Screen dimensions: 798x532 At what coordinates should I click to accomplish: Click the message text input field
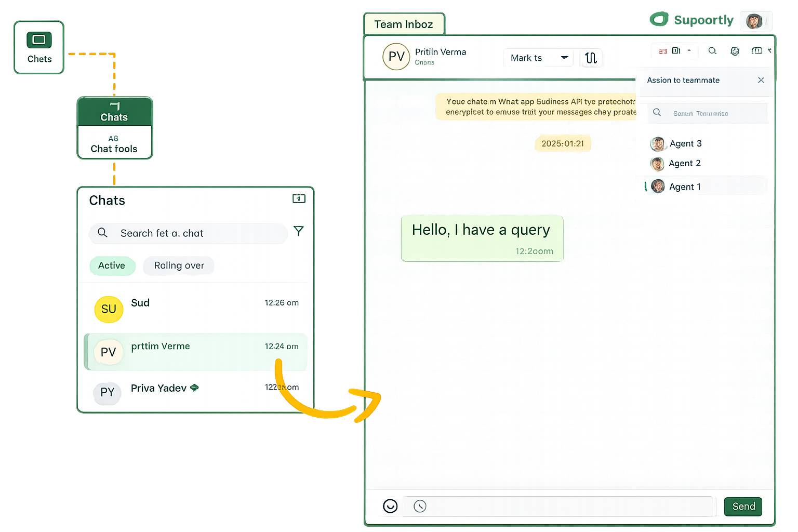tap(558, 507)
